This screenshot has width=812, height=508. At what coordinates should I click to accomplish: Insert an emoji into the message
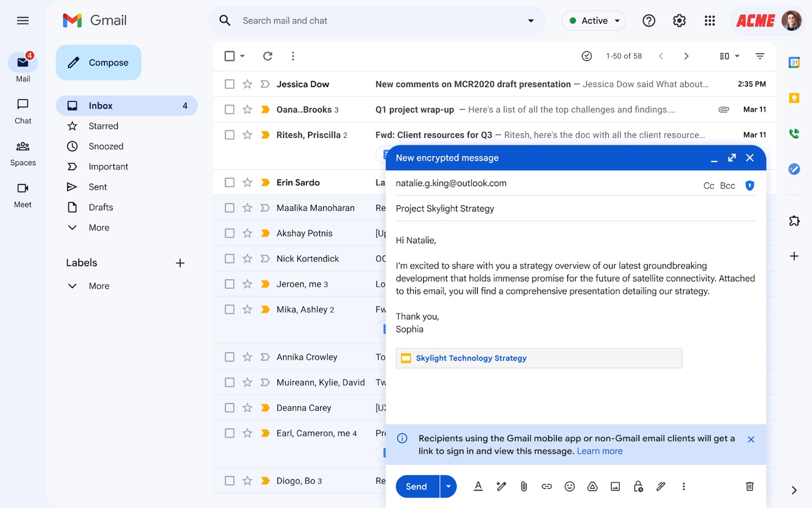click(x=569, y=486)
